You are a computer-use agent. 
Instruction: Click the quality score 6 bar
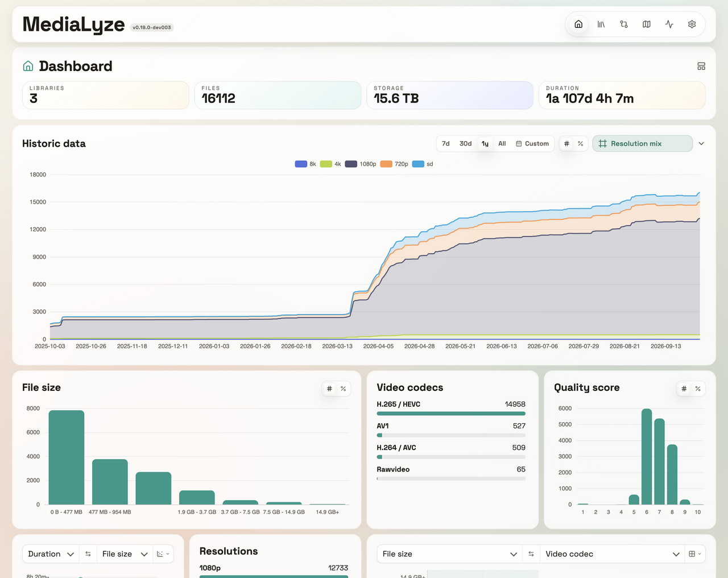coord(647,457)
